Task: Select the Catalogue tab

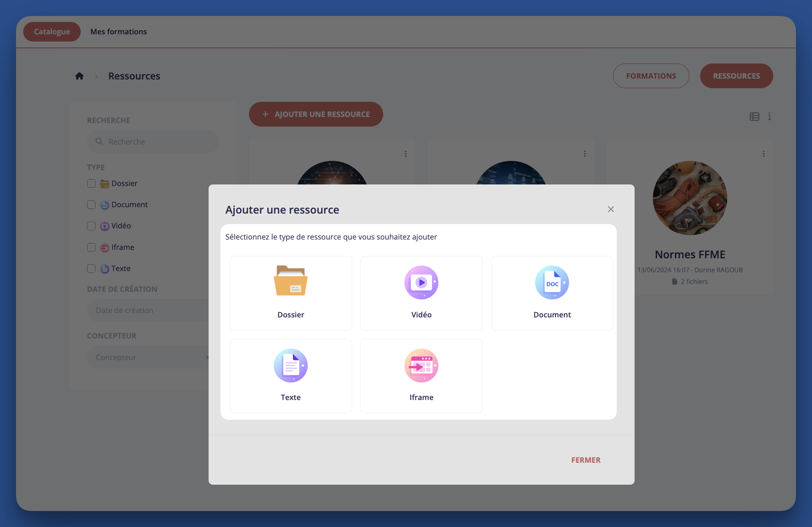Action: pos(52,32)
